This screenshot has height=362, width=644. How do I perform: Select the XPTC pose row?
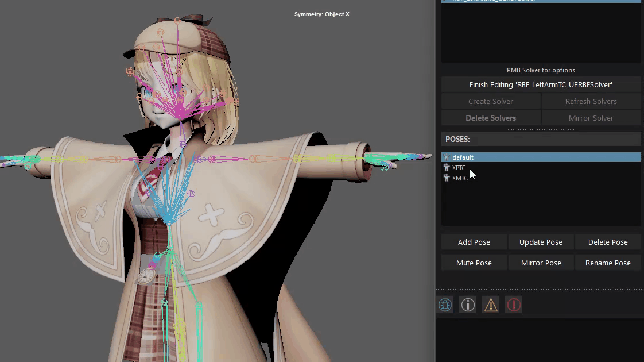[x=541, y=167]
